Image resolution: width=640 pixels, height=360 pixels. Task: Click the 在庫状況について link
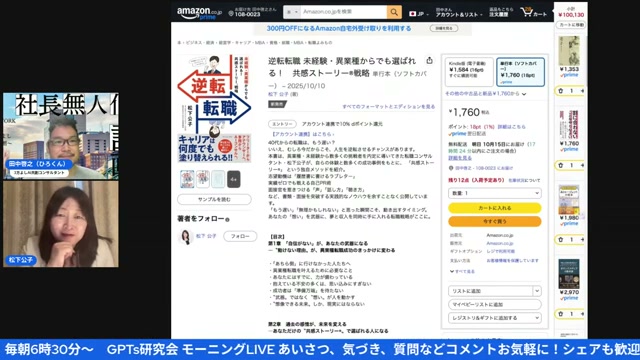[524, 180]
